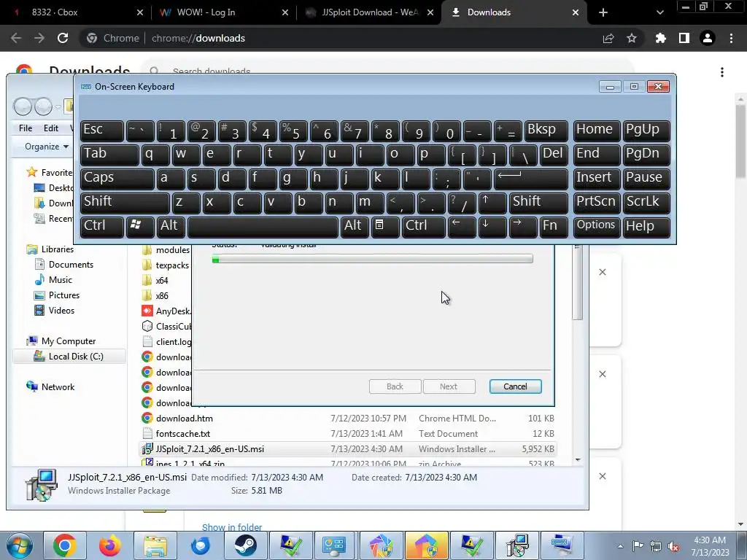This screenshot has height=560, width=747.
Task: Click the share page icon in address bar
Action: [608, 38]
